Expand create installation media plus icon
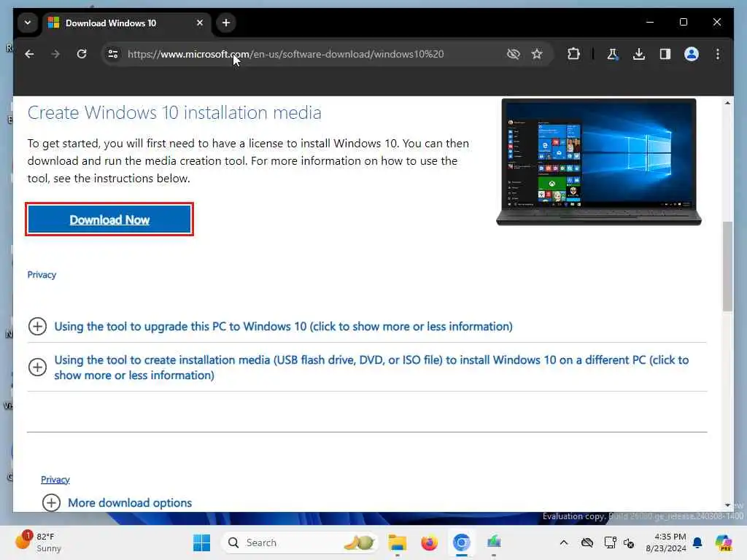The height and width of the screenshot is (560, 747). [x=38, y=367]
